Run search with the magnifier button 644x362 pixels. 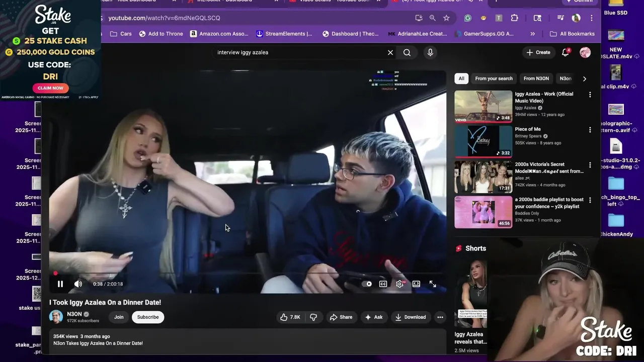point(407,52)
